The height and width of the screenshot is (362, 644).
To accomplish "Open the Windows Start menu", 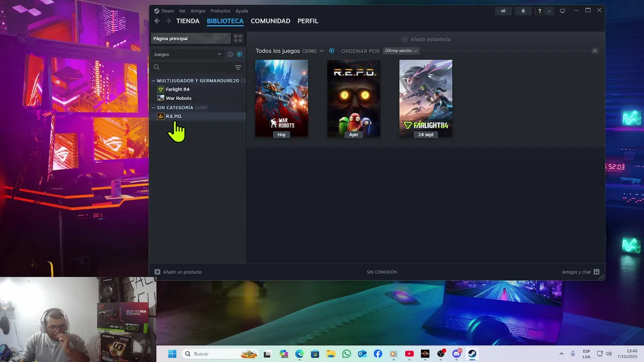I will pos(172,354).
